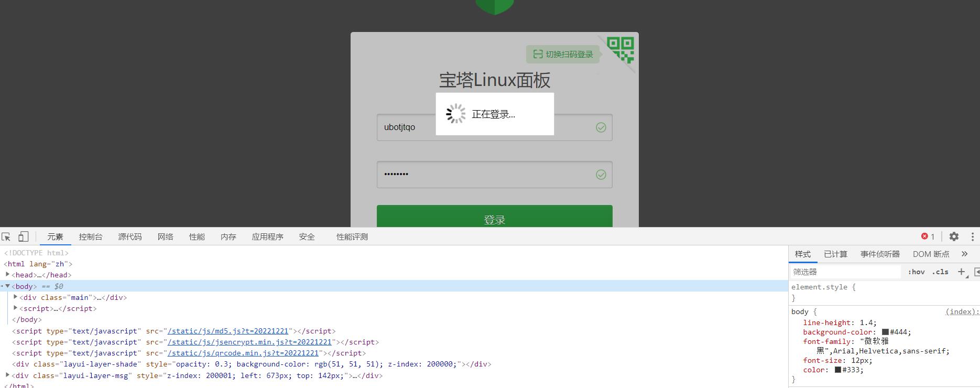This screenshot has height=388, width=980.
Task: Select the 事件侦听器 tab
Action: tap(880, 254)
